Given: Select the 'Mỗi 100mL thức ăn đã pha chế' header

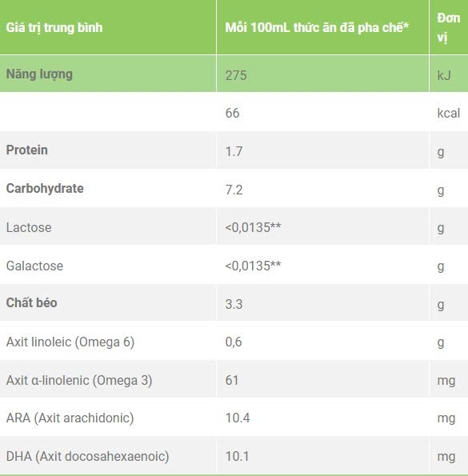Looking at the screenshot, I should tap(317, 28).
